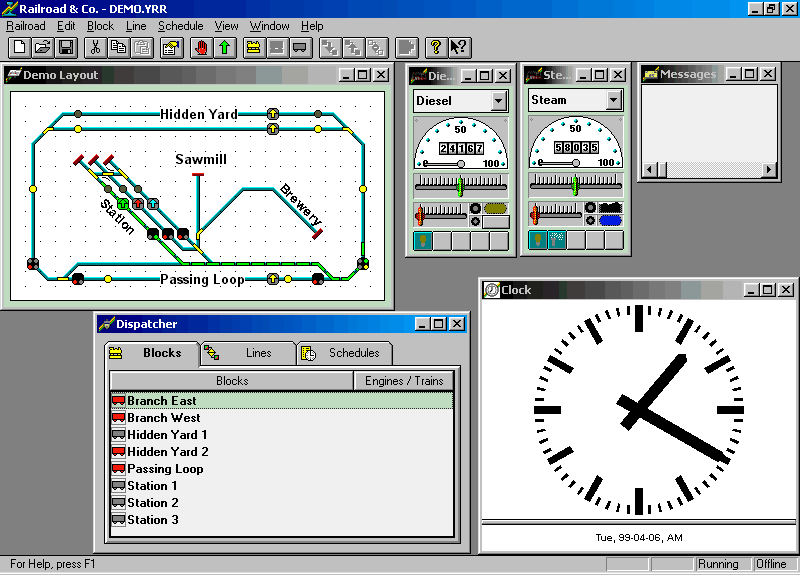Click the Save diskette toolbar icon
The height and width of the screenshot is (575, 800).
point(66,48)
